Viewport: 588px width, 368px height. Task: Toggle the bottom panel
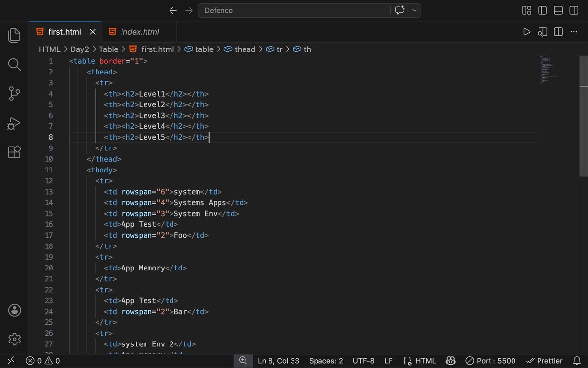pos(558,10)
